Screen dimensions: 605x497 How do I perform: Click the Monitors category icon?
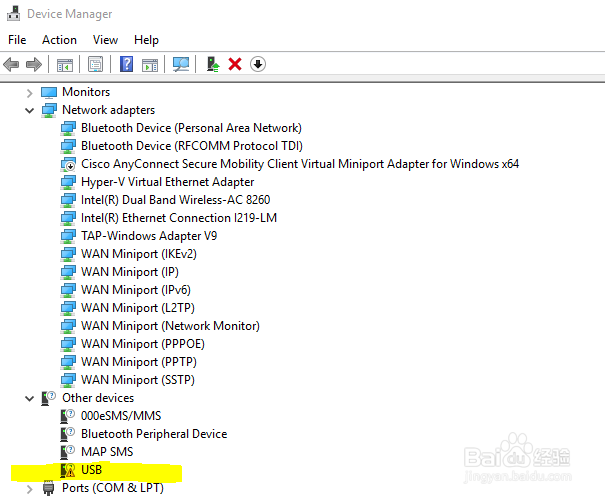tap(49, 93)
